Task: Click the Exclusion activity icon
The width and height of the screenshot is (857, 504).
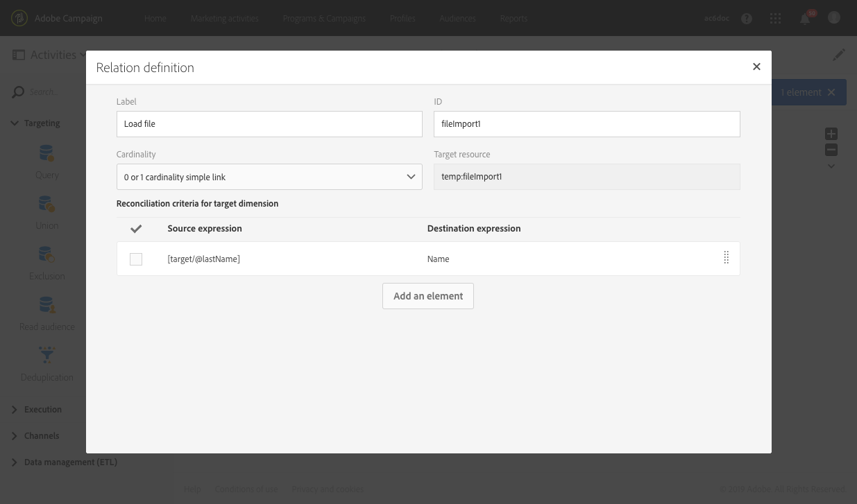Action: pyautogui.click(x=47, y=255)
